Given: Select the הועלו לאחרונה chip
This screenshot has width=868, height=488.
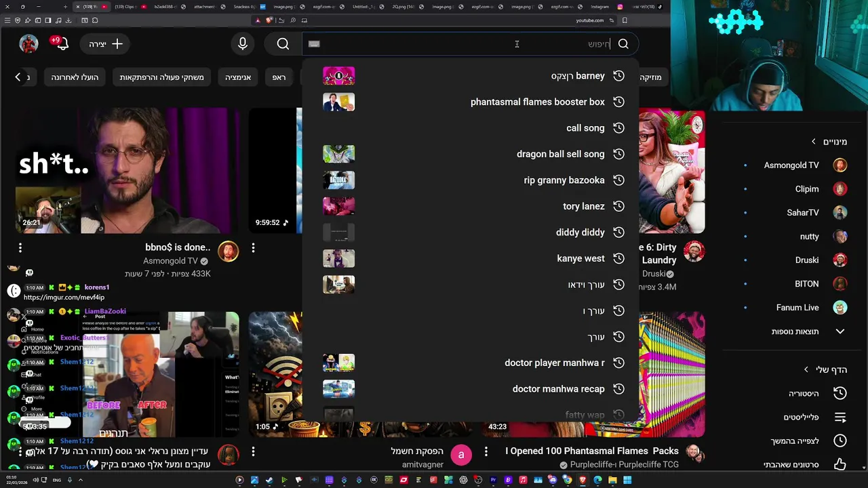Looking at the screenshot, I should (x=75, y=77).
